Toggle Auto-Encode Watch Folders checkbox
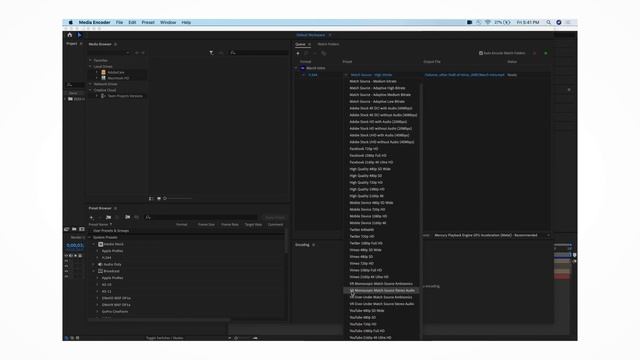The image size is (640, 360). (x=481, y=53)
